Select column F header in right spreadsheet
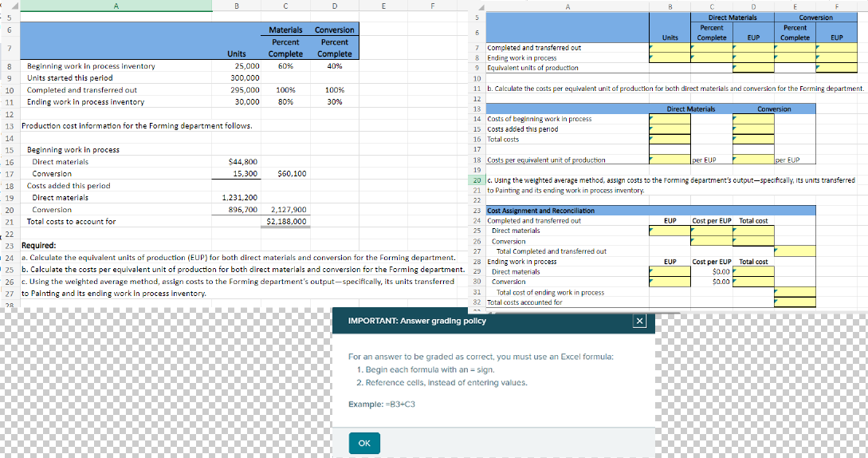 tap(836, 7)
